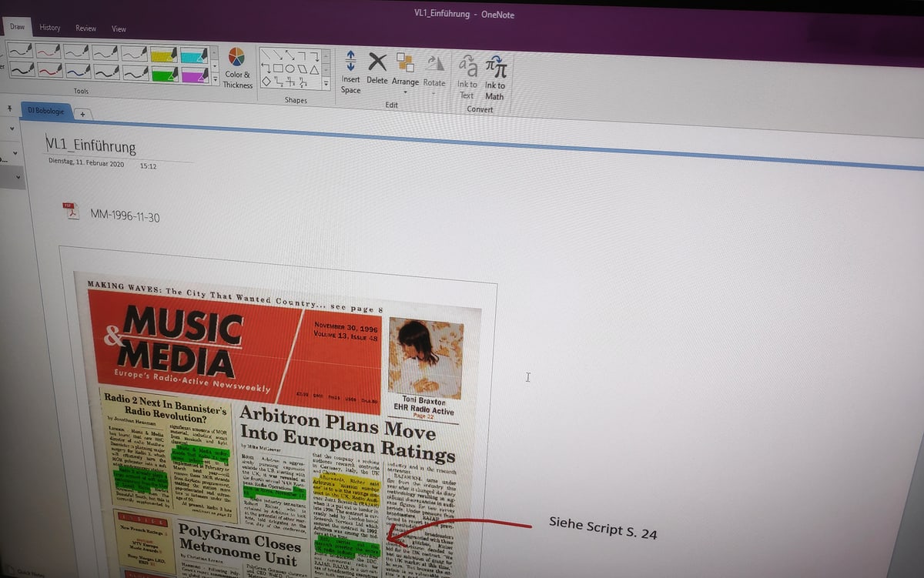Switch to the History tab
The image size is (924, 578).
[50, 28]
